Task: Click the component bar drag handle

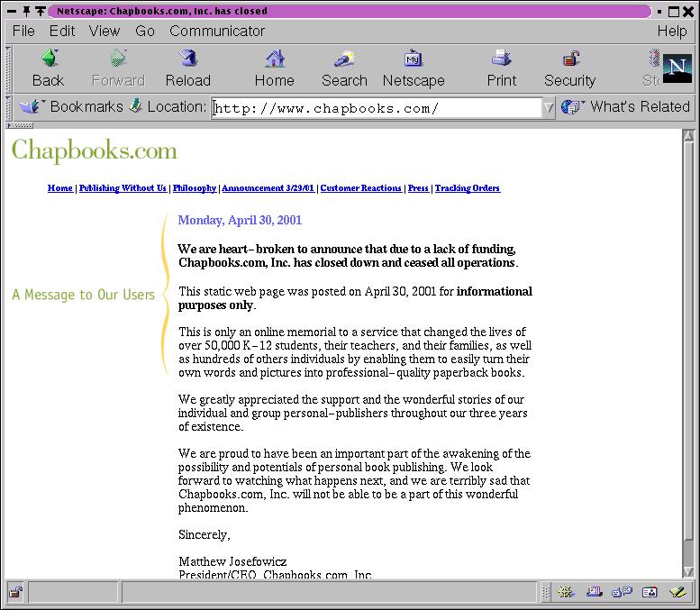Action: 546,593
